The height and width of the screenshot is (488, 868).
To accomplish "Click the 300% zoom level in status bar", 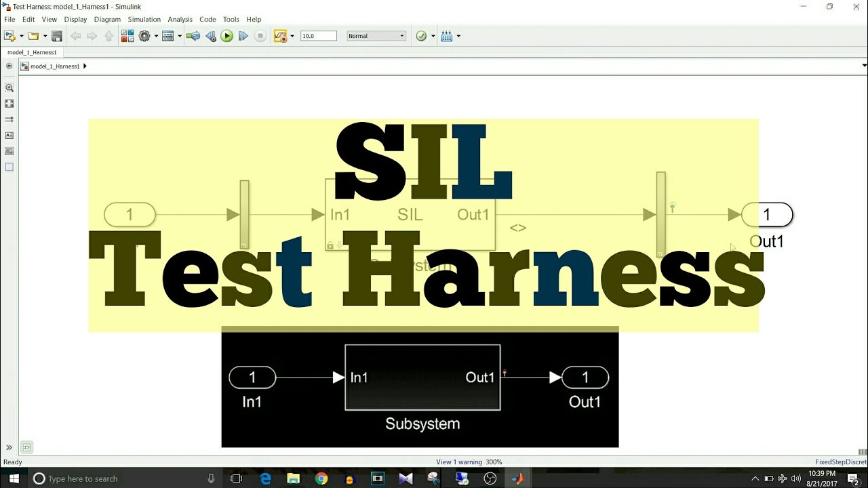I will pyautogui.click(x=494, y=462).
